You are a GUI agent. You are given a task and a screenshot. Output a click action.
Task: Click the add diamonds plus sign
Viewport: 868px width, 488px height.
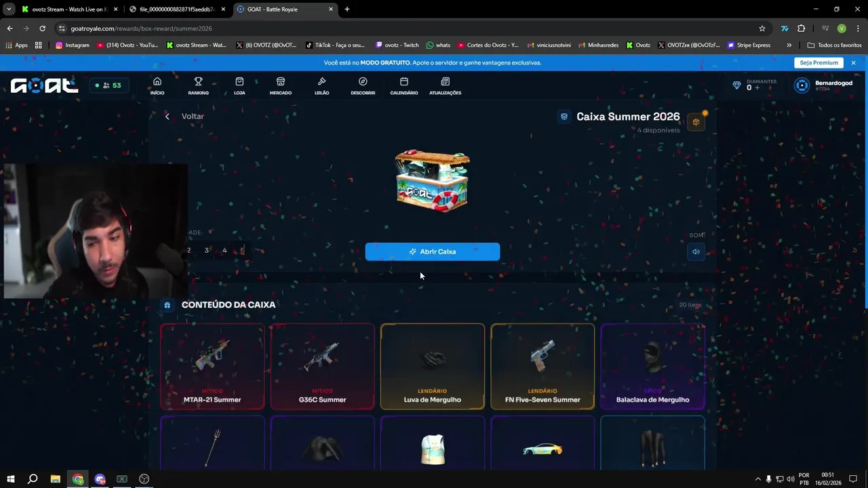point(757,88)
